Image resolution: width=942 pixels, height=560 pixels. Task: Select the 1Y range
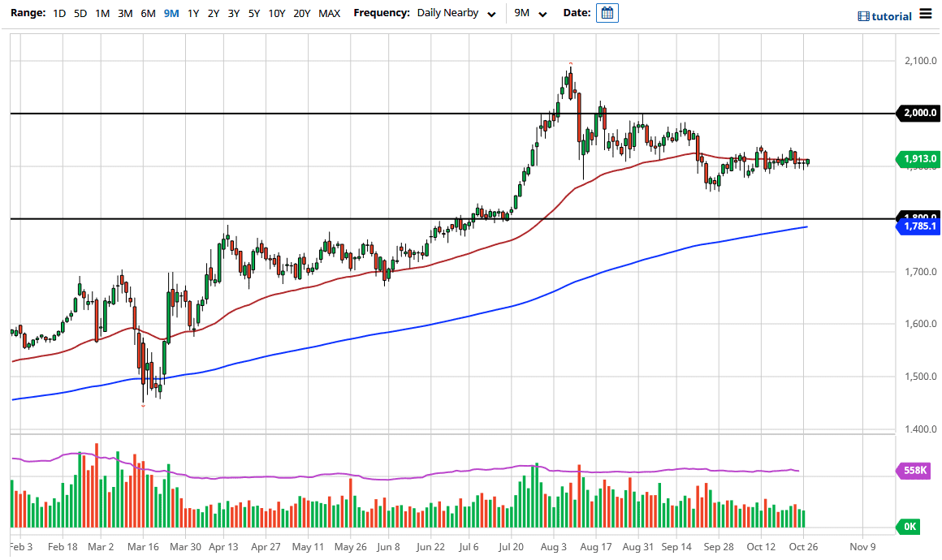[192, 13]
